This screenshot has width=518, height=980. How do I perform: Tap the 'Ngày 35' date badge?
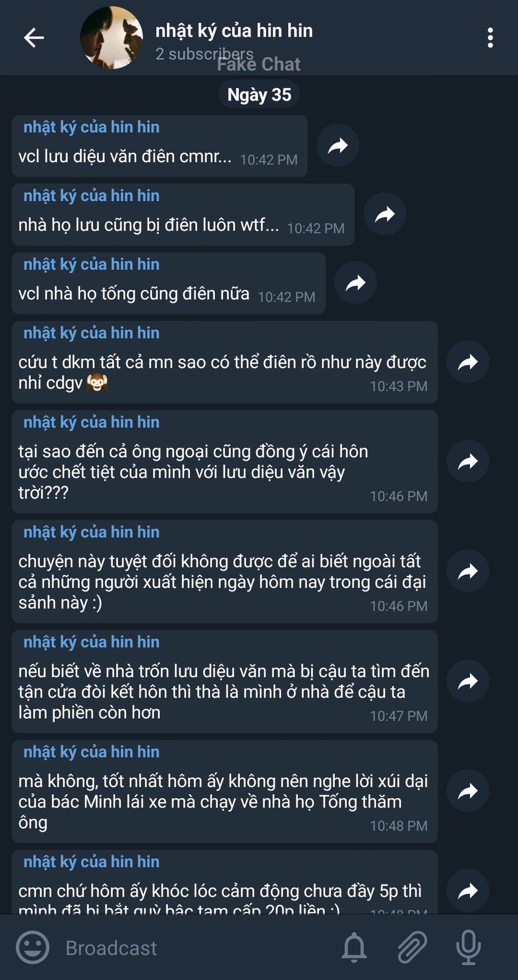tap(259, 95)
